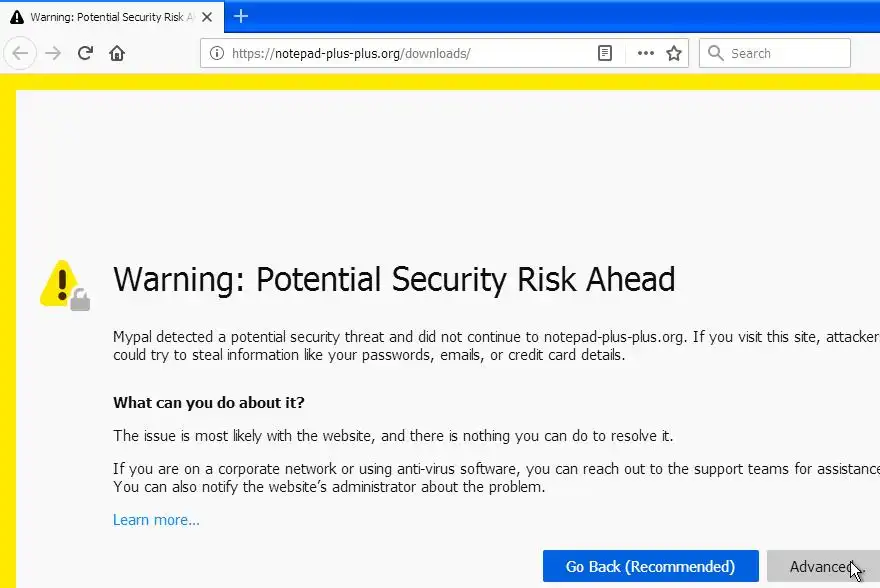The width and height of the screenshot is (880, 588).
Task: Open the home page
Action: point(117,53)
